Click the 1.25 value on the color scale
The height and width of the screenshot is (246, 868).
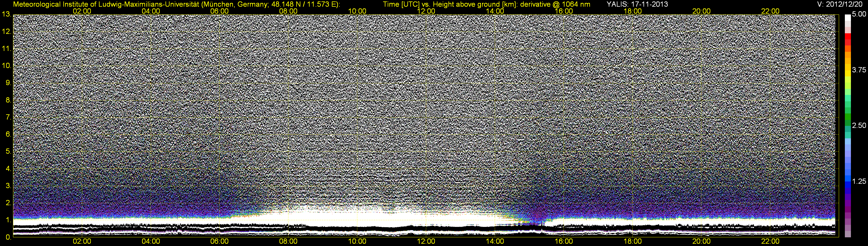tap(858, 181)
